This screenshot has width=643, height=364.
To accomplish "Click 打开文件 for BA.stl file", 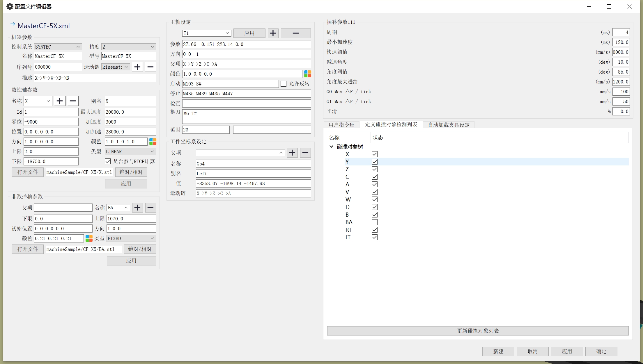I will tap(28, 249).
